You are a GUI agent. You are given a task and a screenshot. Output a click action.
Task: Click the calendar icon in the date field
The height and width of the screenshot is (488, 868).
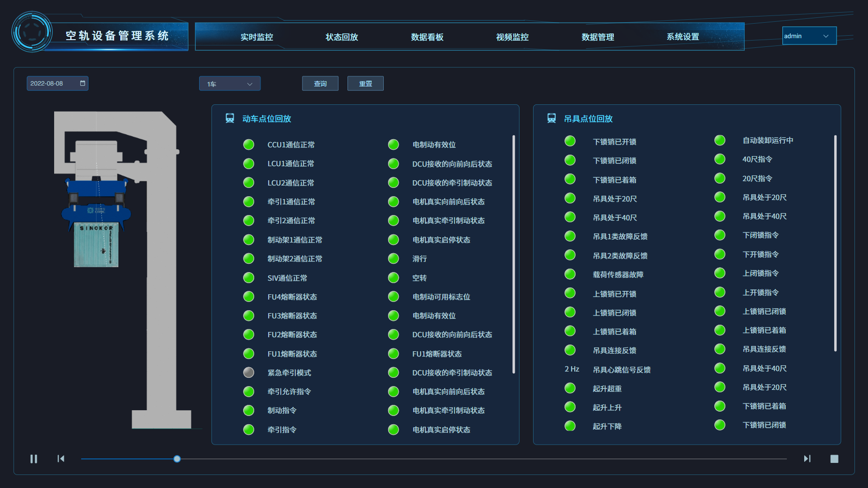(x=83, y=83)
